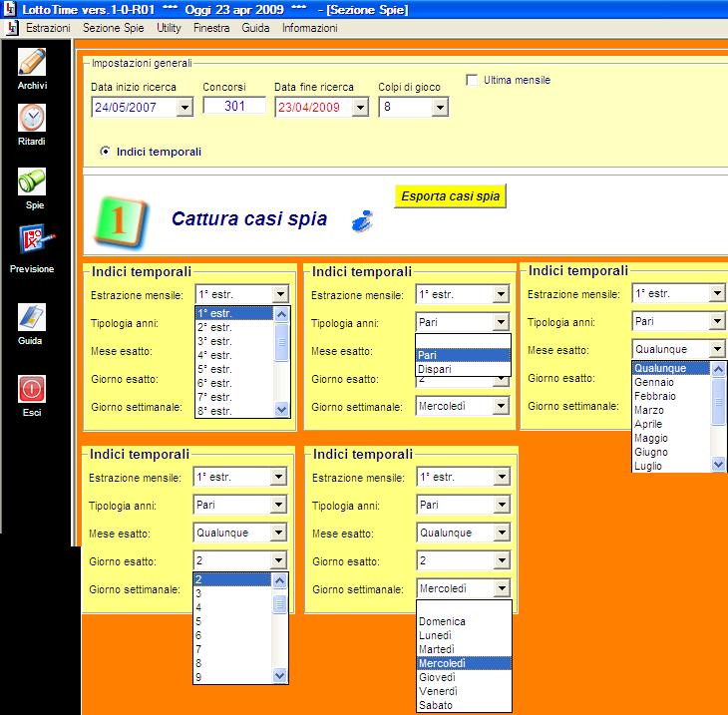The height and width of the screenshot is (715, 728).
Task: Select Sabato in the weekday list
Action: [464, 705]
